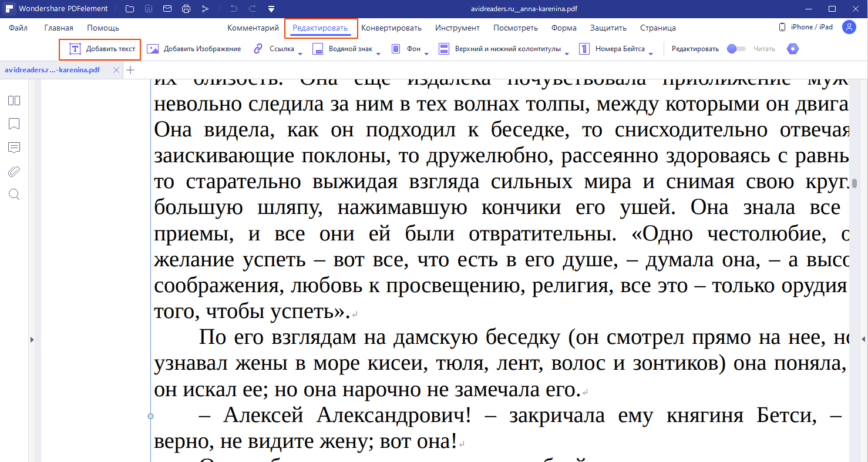This screenshot has height=462, width=868.
Task: Send the PDF by email icon
Action: click(x=167, y=9)
